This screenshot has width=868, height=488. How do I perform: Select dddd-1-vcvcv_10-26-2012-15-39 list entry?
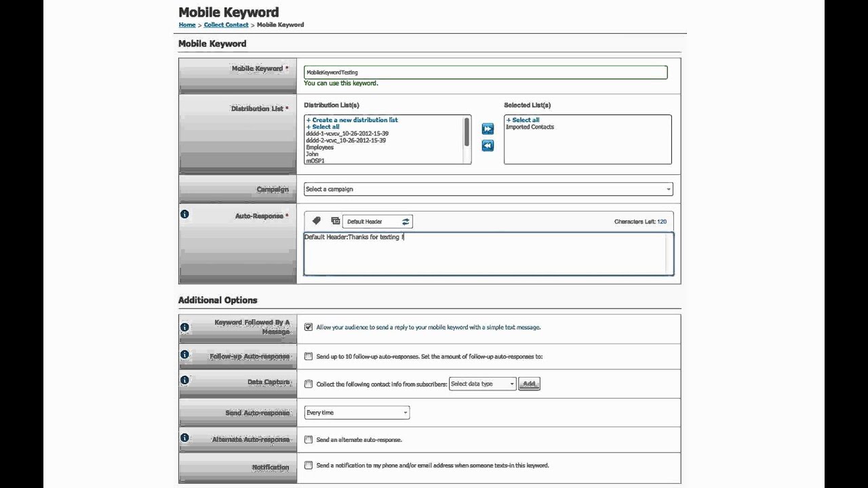347,134
